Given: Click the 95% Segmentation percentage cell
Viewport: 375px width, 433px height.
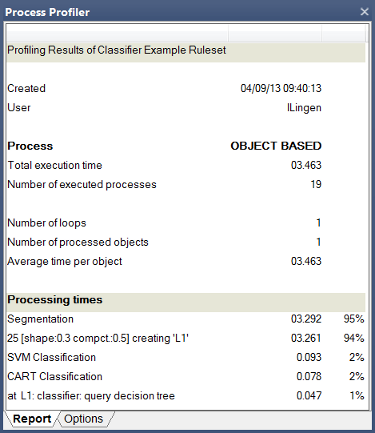Looking at the screenshot, I should tap(354, 319).
